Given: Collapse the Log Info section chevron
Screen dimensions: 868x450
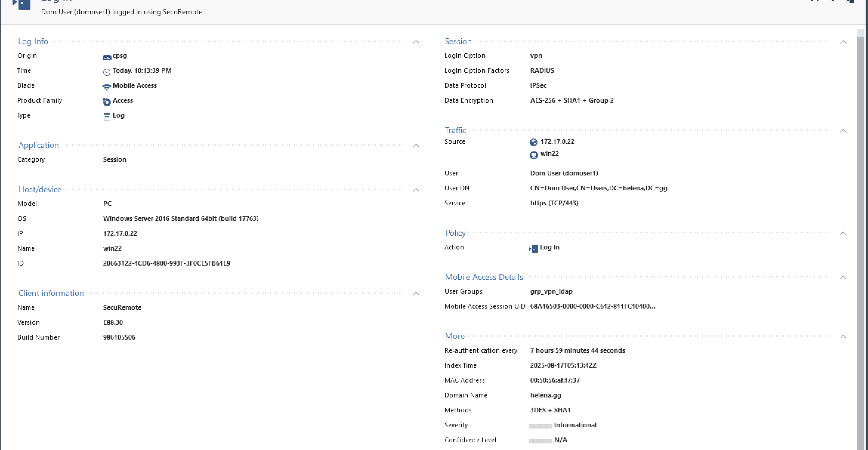Looking at the screenshot, I should tap(416, 42).
